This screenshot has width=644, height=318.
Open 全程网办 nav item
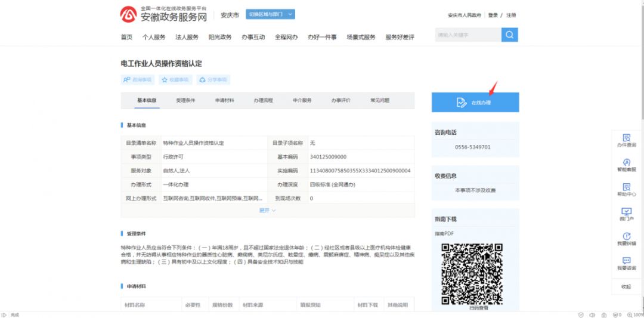286,37
